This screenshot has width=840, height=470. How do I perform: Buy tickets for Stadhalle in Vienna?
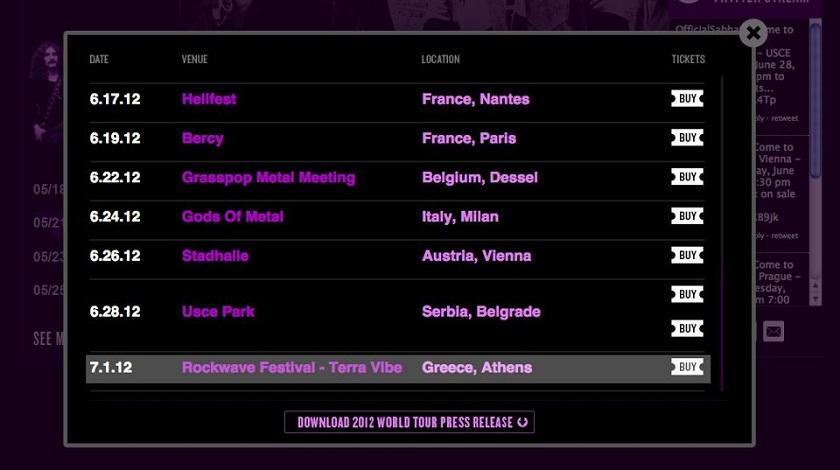pos(687,255)
